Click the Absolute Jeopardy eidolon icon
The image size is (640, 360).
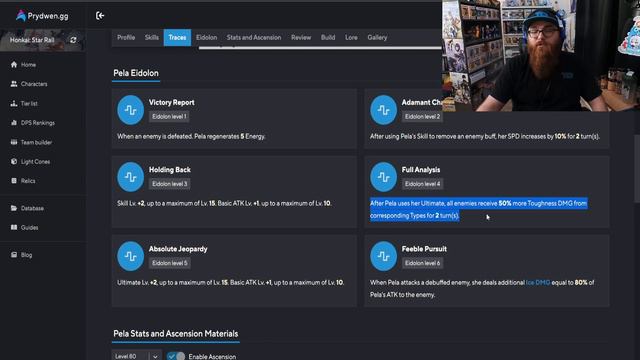131,256
